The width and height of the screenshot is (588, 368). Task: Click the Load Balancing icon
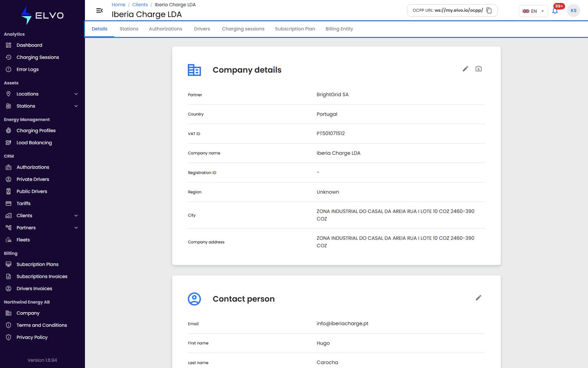(8, 143)
